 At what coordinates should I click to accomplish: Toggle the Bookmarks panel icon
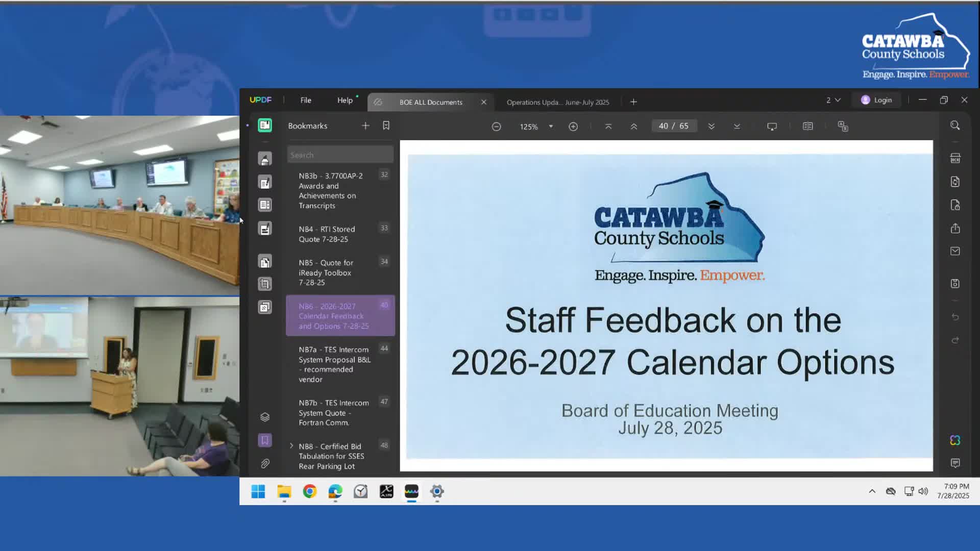pos(265,440)
